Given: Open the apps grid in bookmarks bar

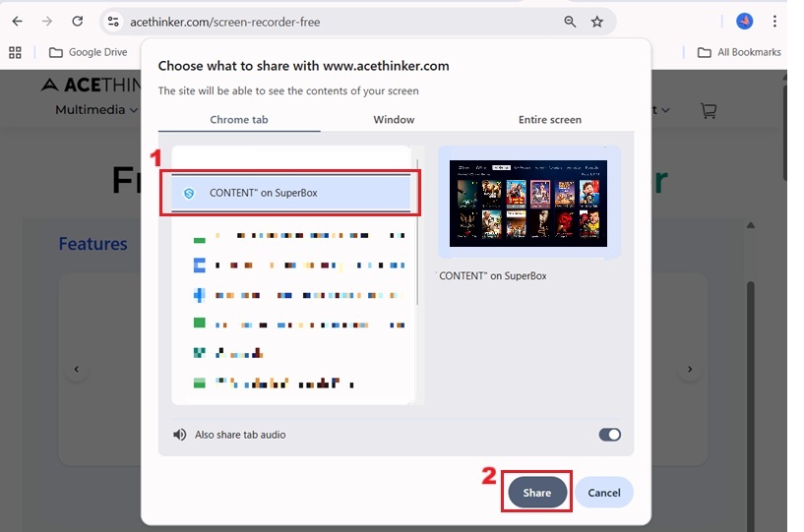Looking at the screenshot, I should click(x=16, y=52).
